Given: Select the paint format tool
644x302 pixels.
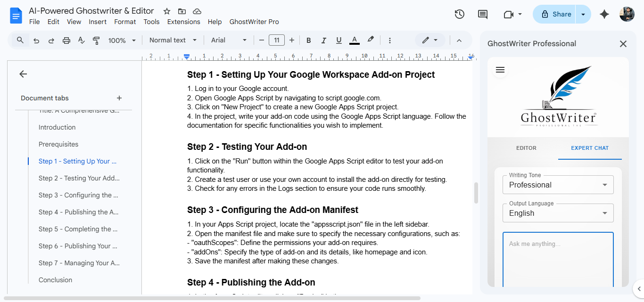Looking at the screenshot, I should coord(96,40).
